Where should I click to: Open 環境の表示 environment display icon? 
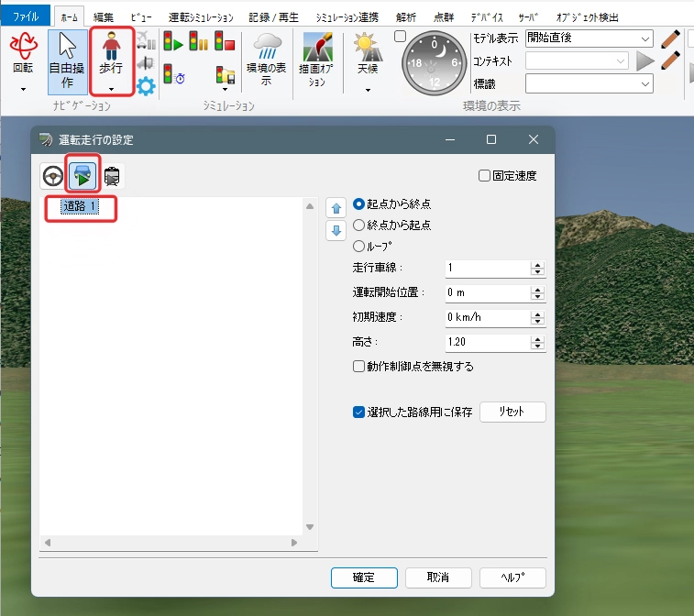267,60
